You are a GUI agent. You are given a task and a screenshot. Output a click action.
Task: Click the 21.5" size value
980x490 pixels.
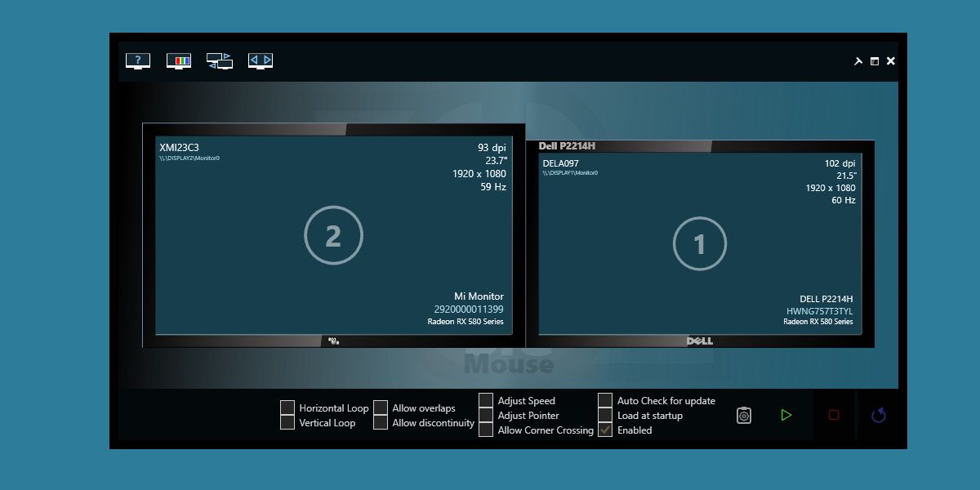846,176
